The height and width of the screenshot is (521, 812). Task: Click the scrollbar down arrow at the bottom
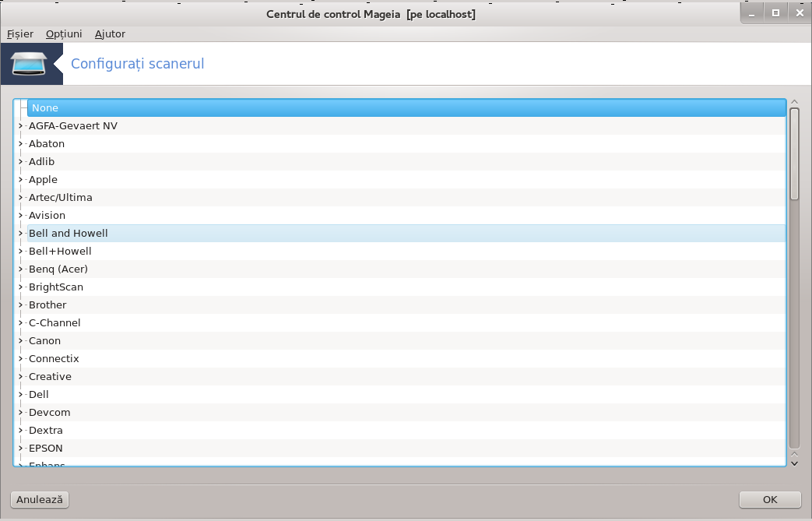(x=794, y=463)
